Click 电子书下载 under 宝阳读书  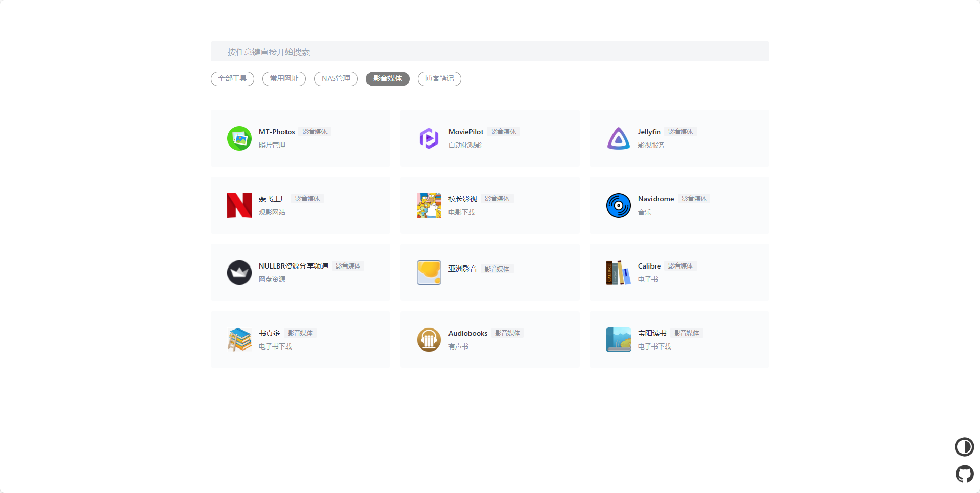655,346
